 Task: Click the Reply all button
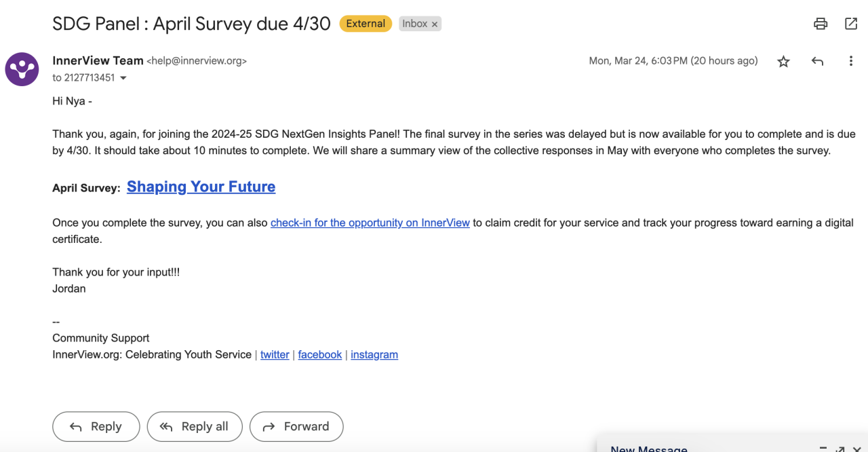[x=195, y=426]
